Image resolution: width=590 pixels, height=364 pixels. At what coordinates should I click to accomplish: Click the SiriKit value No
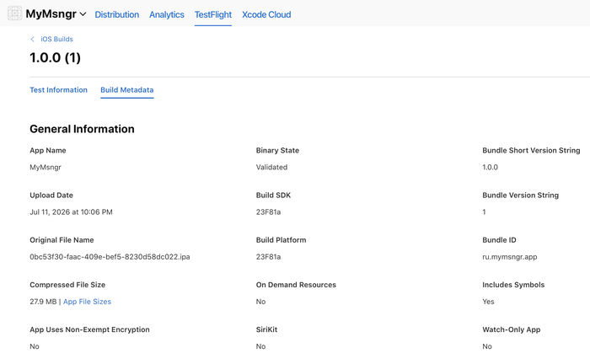coord(260,346)
